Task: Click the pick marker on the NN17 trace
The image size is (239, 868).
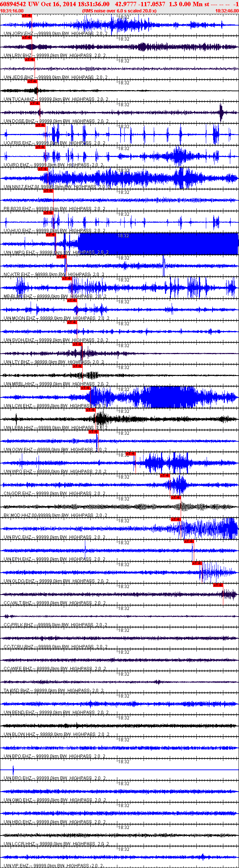Action: pyautogui.click(x=43, y=169)
